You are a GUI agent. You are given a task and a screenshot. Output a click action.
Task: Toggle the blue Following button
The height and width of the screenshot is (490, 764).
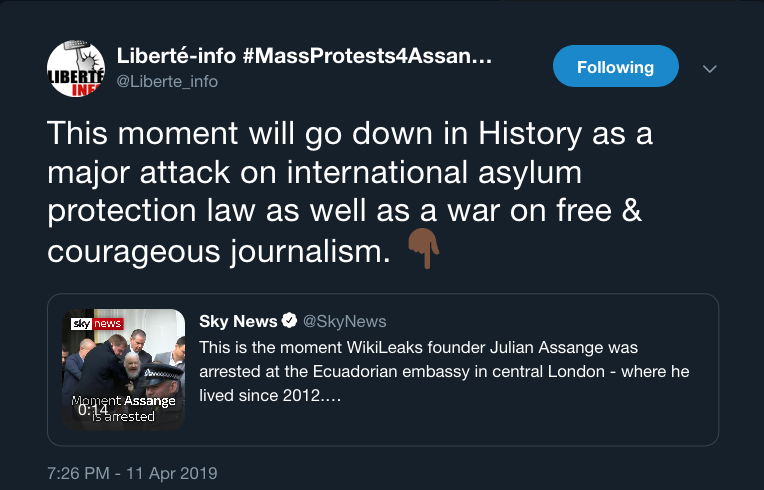click(x=615, y=68)
